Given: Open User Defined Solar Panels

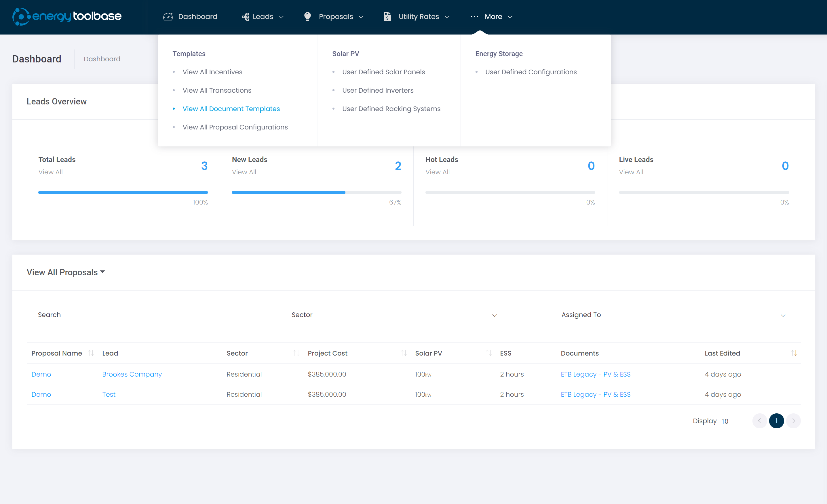Looking at the screenshot, I should 383,72.
